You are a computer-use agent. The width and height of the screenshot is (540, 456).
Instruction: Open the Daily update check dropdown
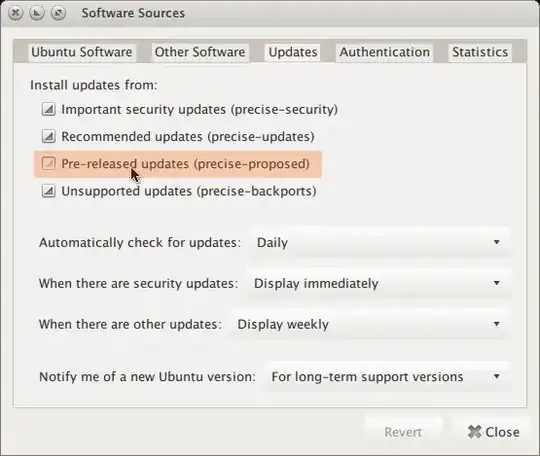coord(379,242)
